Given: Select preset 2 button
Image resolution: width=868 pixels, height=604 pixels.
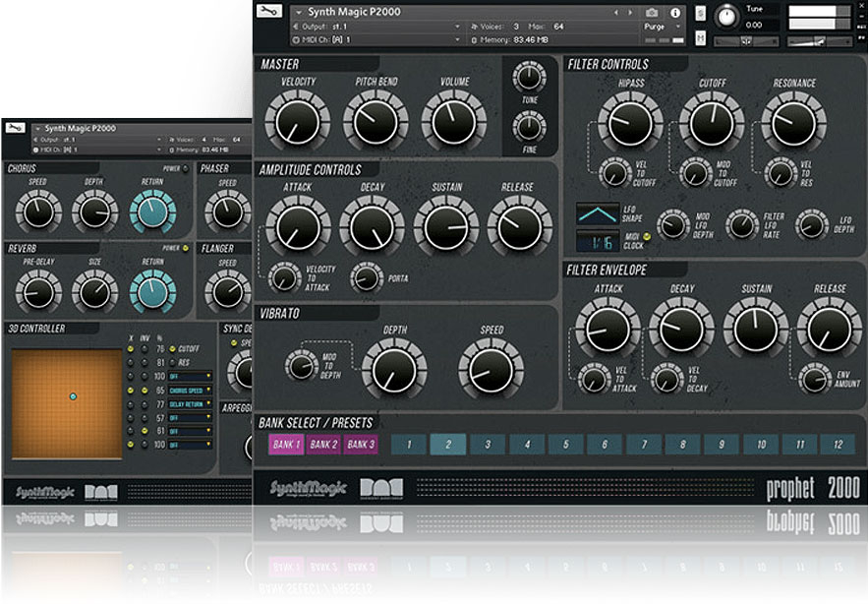Looking at the screenshot, I should click(x=447, y=445).
